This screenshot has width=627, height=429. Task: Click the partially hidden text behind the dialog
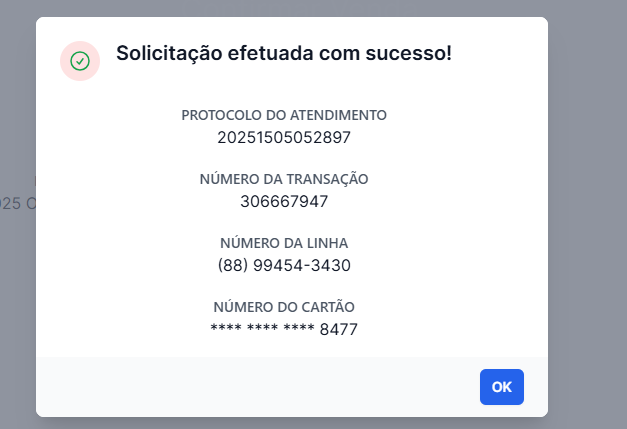pos(17,203)
